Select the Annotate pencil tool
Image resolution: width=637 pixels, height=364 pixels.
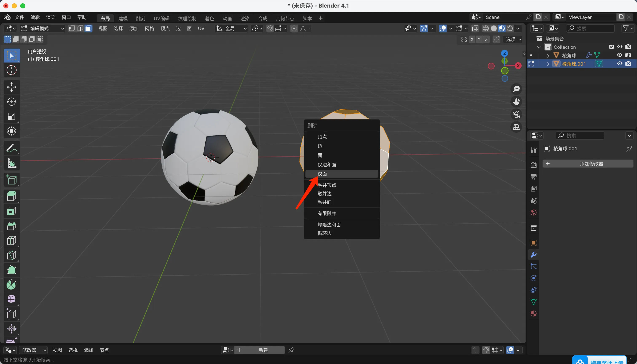pyautogui.click(x=12, y=148)
